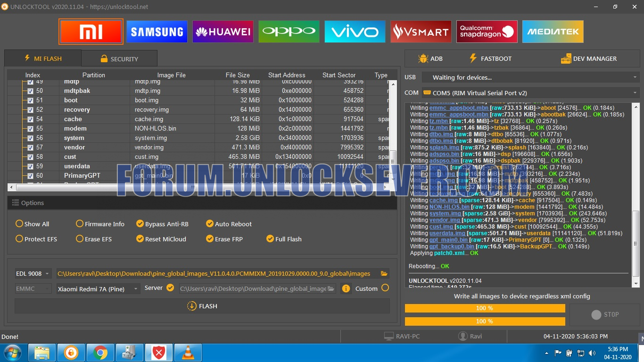Toggle Bypass Anti-RB option

162,224
